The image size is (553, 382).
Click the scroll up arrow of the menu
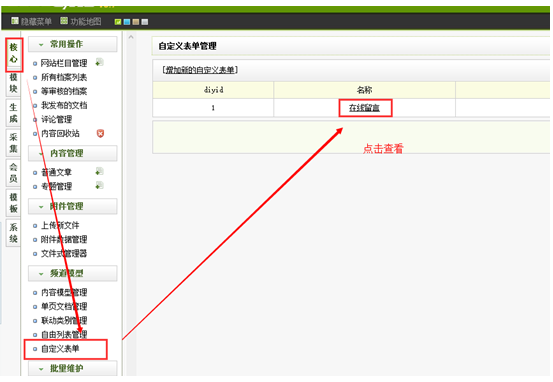point(131,37)
